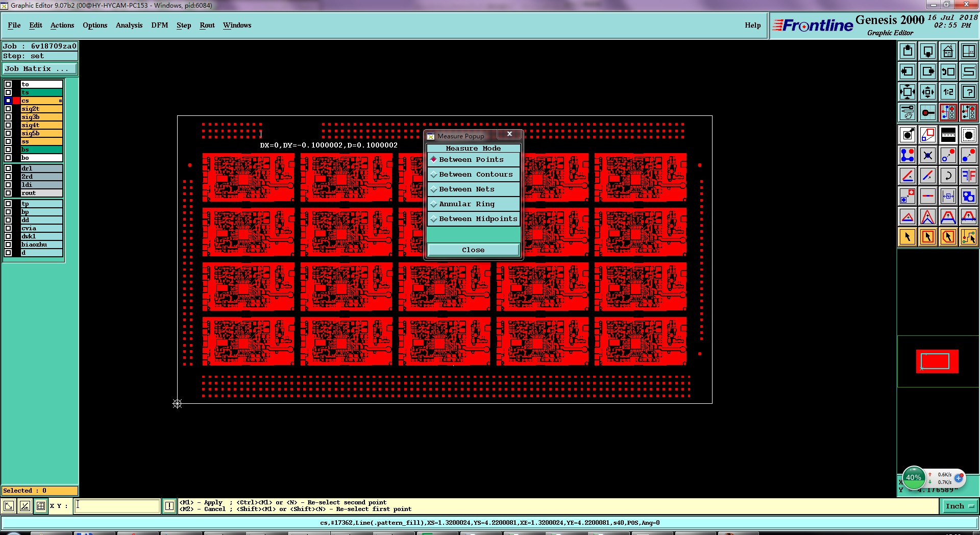Click the rotate arrow tool icon
Screen dimensions: 980x535
[x=948, y=176]
